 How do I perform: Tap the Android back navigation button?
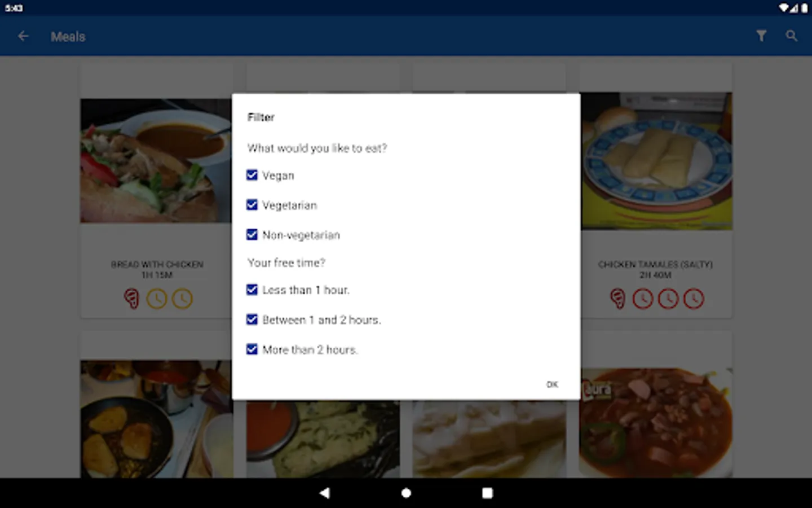click(324, 493)
